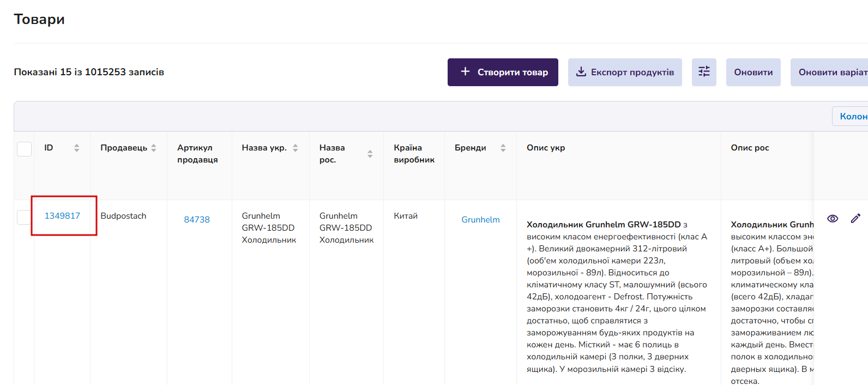Click the Показані 15 із 1015253 записів text

click(x=89, y=72)
